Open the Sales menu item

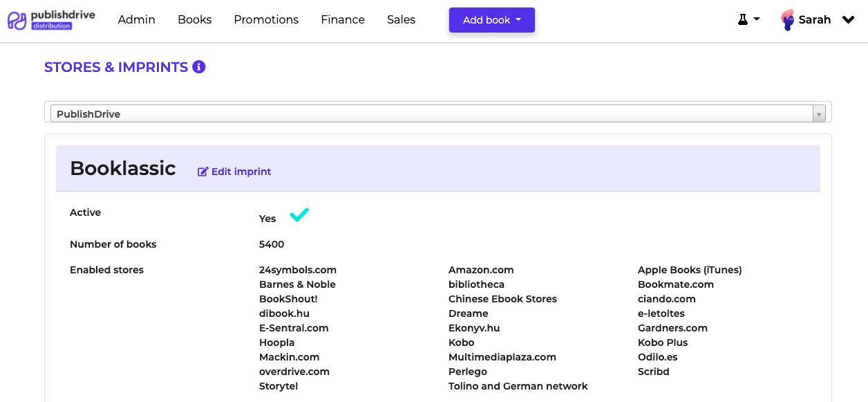click(x=401, y=20)
